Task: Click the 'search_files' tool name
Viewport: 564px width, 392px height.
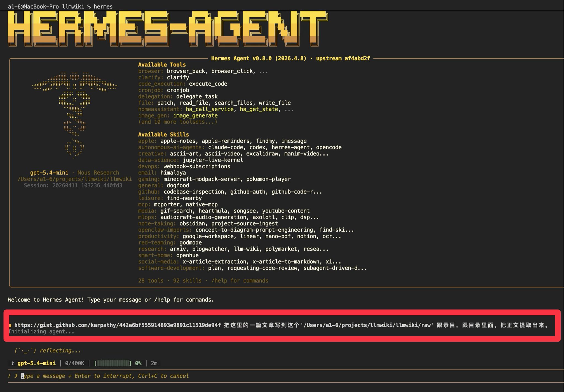Action: pos(234,103)
